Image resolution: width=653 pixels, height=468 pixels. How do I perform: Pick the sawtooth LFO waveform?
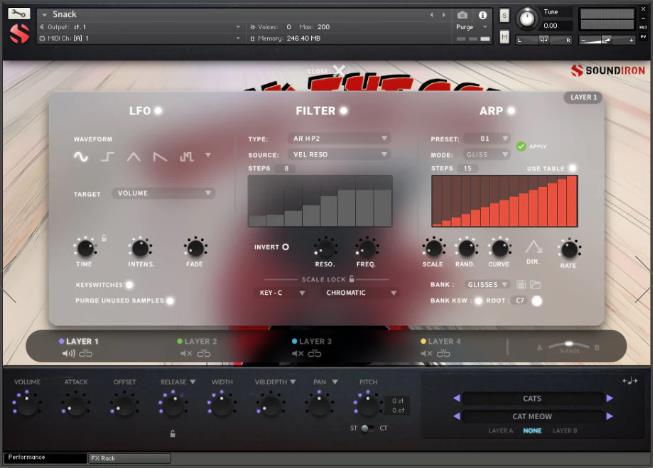[x=159, y=157]
